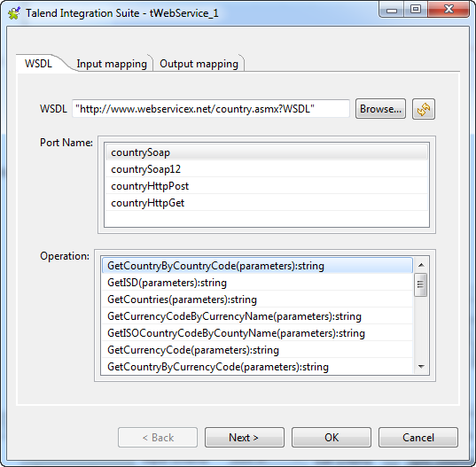Click the Cancel button
This screenshot has height=467, width=476.
[x=418, y=437]
